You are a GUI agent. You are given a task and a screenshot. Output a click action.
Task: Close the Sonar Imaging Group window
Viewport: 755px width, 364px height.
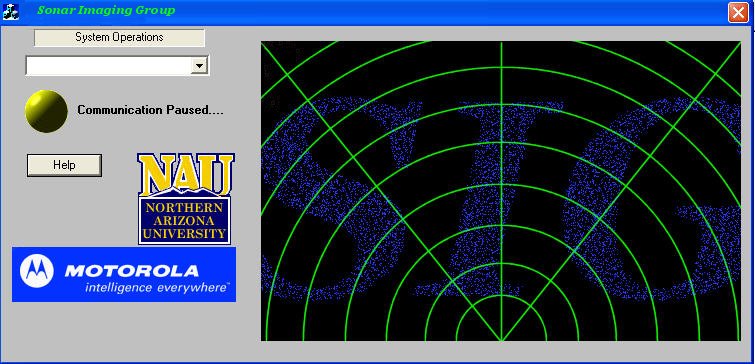[x=738, y=12]
